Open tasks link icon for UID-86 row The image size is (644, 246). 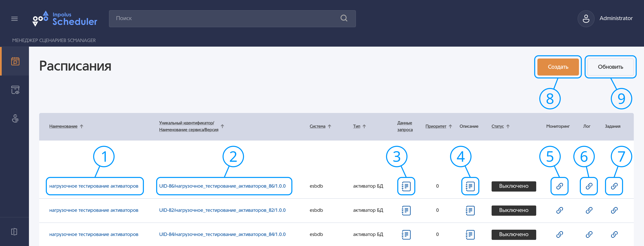[614, 186]
